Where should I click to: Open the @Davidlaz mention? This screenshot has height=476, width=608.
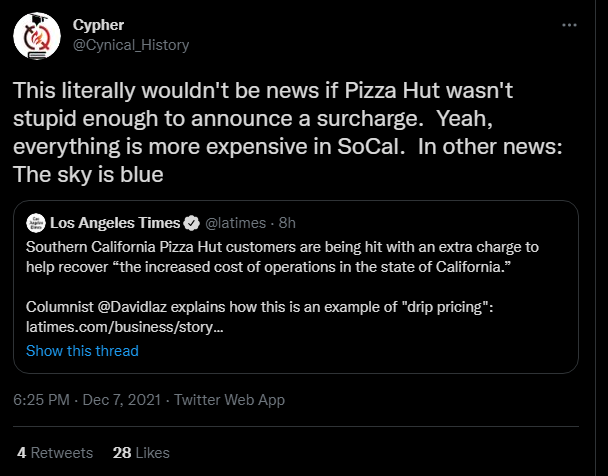point(132,307)
